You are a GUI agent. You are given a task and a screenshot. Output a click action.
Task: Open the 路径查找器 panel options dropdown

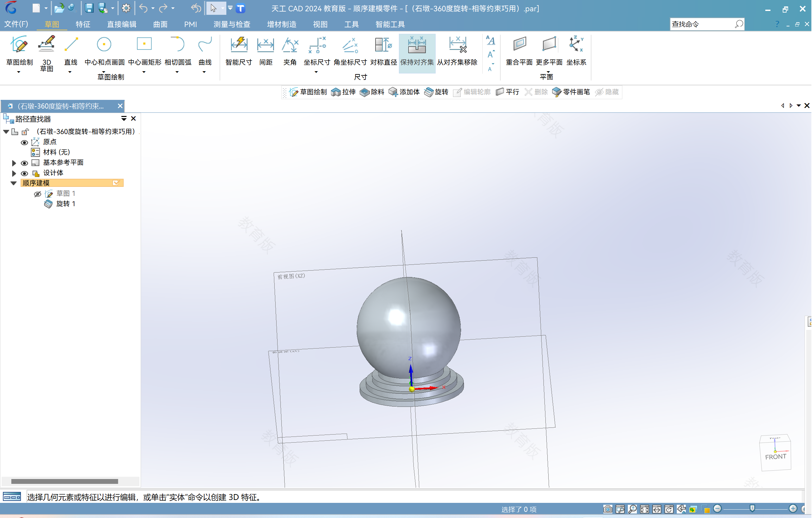(124, 119)
